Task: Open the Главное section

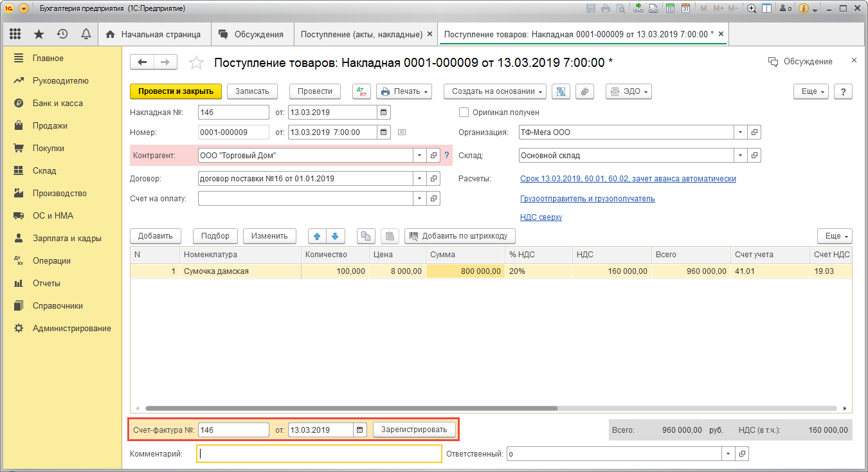Action: (48, 59)
